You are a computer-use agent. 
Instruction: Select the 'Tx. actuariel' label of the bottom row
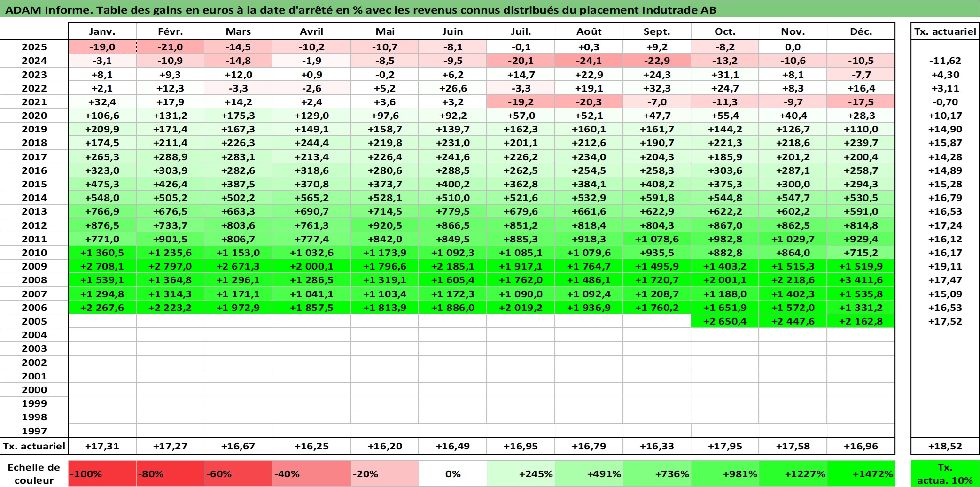pyautogui.click(x=34, y=446)
